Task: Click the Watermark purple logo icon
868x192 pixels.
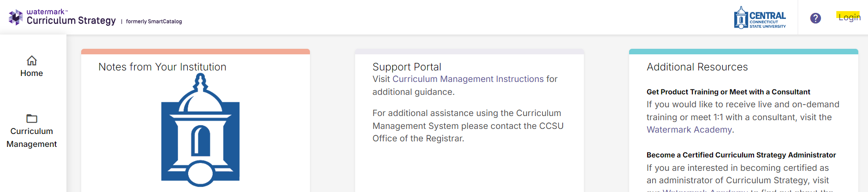Action: [16, 17]
